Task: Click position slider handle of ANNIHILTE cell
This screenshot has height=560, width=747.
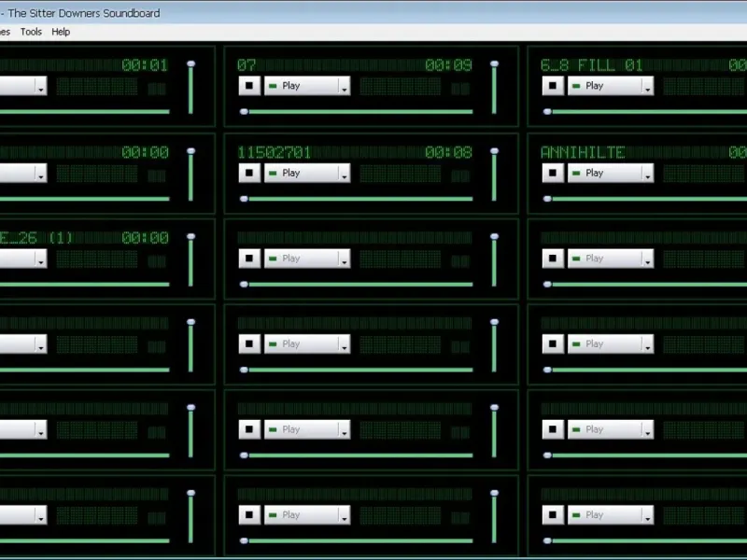Action: tap(547, 199)
